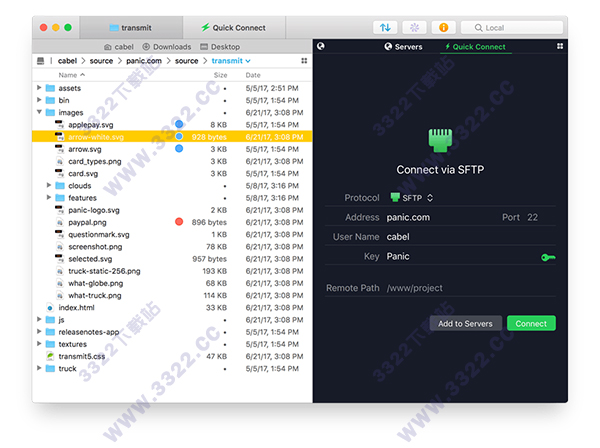Image resolution: width=600 pixels, height=448 pixels.
Task: Navigate to cabel in path bar
Action: point(67,61)
